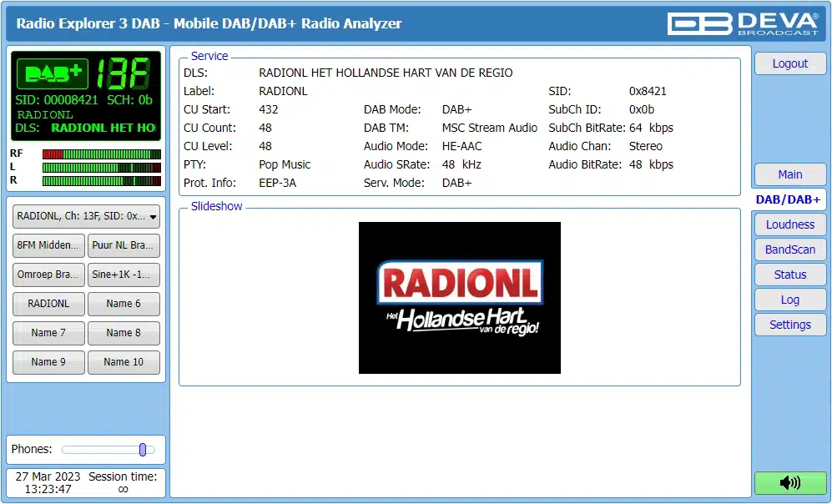Select the DAB/DAB+ tab
This screenshot has height=504, width=832.
pos(788,199)
